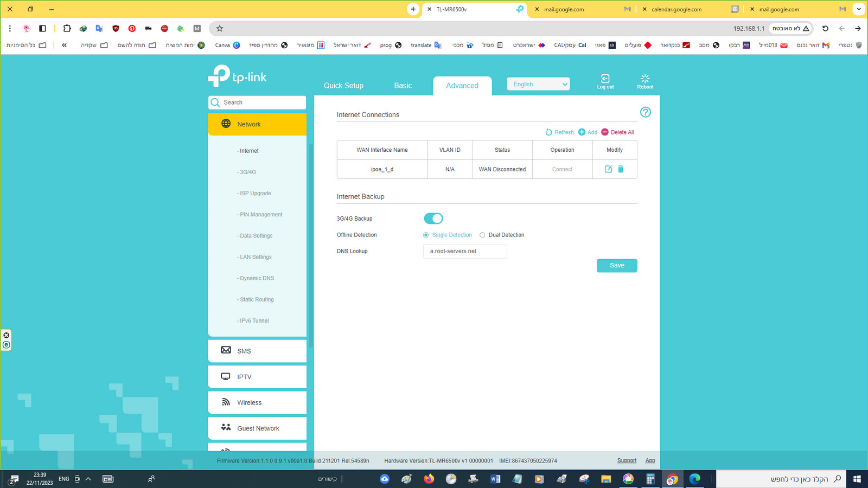Screen dimensions: 868x488
Task: Select the Single Detection radio button
Action: pos(426,235)
